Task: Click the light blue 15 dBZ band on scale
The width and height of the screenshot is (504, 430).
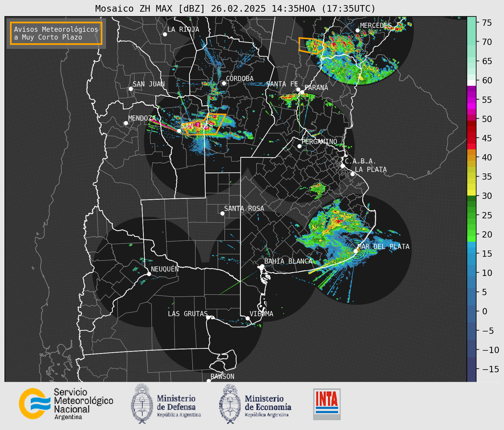Action: [x=471, y=254]
